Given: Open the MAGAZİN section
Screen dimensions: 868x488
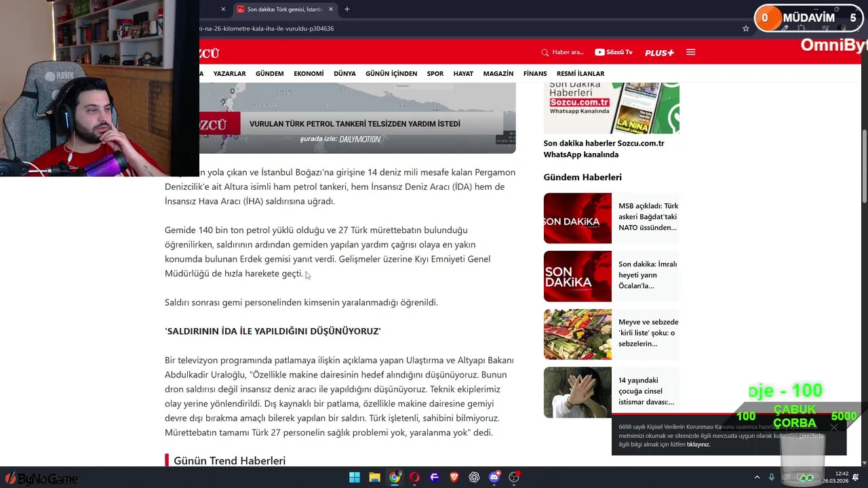Looking at the screenshot, I should click(498, 73).
